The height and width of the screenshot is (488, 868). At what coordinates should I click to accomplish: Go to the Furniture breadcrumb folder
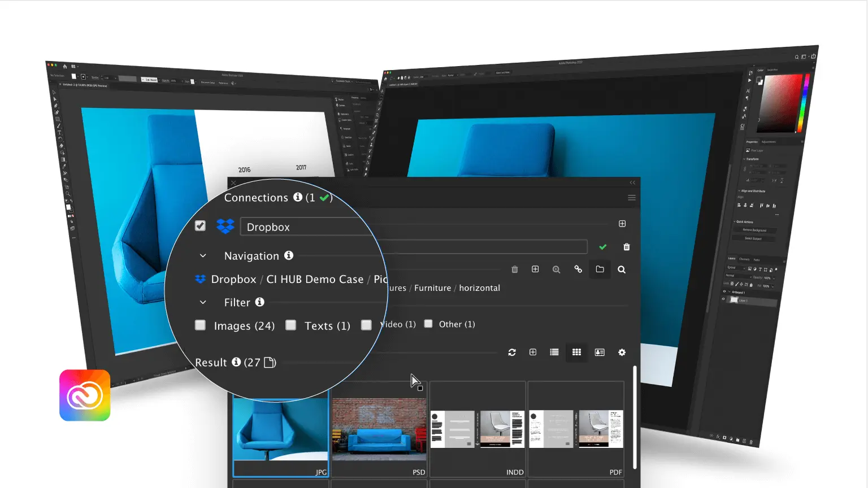coord(432,287)
